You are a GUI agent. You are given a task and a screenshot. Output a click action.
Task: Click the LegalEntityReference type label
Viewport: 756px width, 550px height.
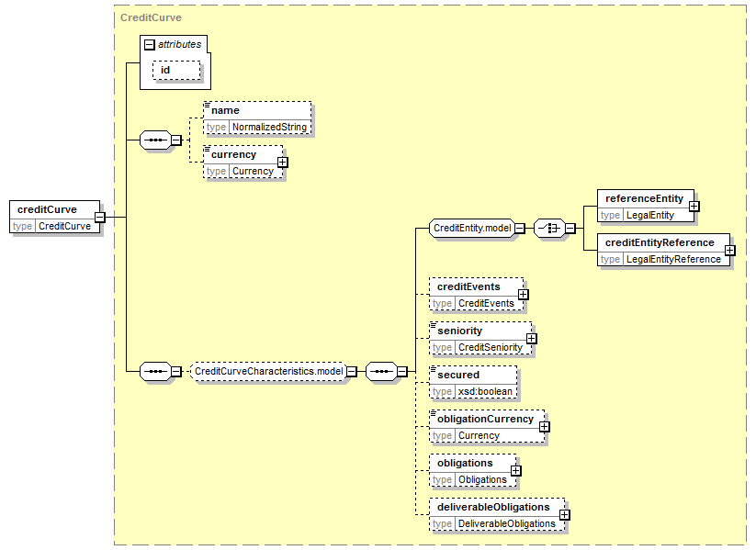673,259
